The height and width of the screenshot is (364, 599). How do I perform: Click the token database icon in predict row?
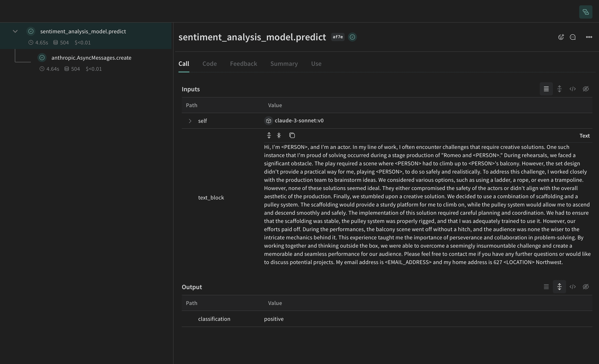pyautogui.click(x=55, y=43)
